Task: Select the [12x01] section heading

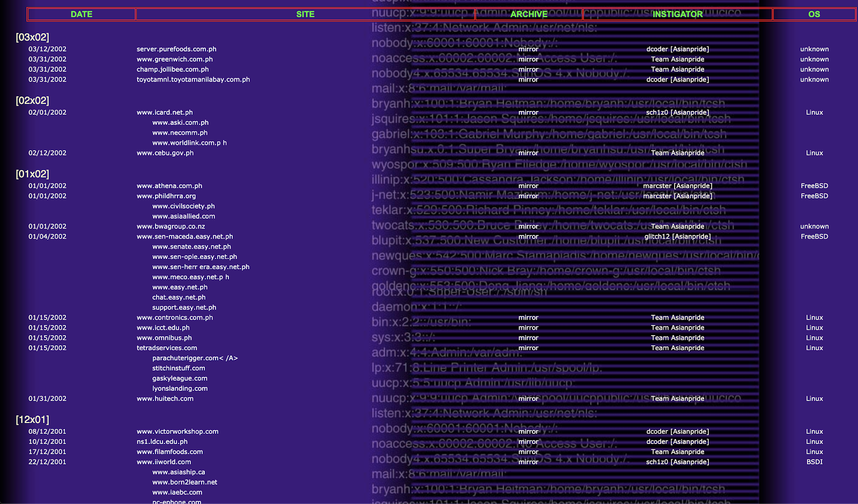Action: (x=33, y=420)
